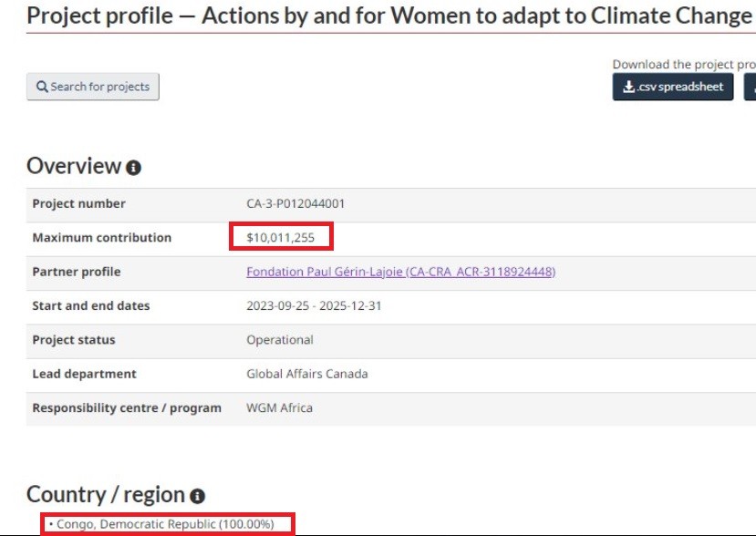The image size is (756, 536).
Task: Click the $10,011,255 maximum contribution value
Action: (280, 237)
